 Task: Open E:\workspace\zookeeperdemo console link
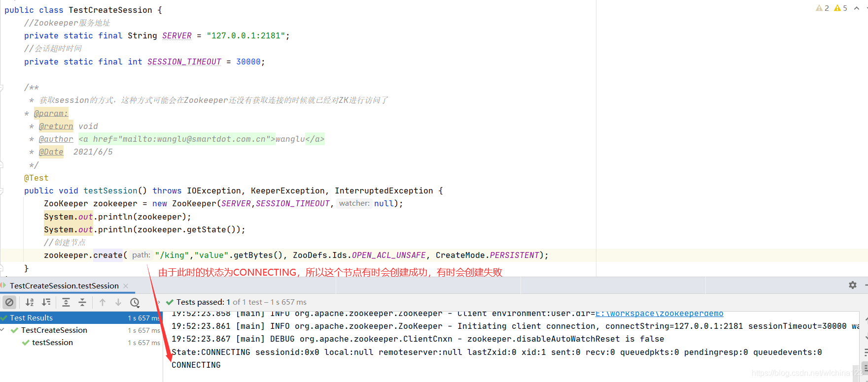pyautogui.click(x=660, y=314)
